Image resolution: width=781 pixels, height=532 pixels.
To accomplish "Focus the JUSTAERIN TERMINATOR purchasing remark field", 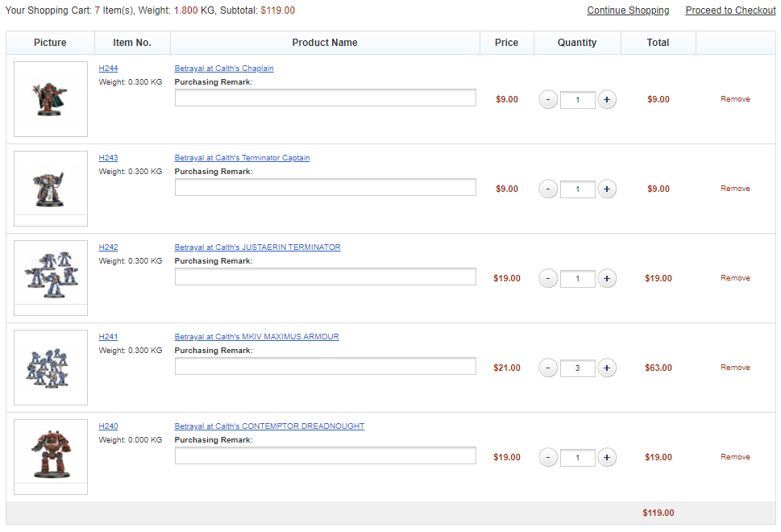I will (326, 276).
